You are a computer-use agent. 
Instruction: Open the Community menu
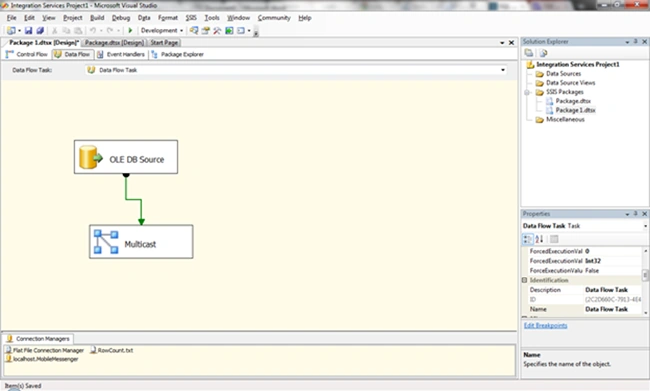click(x=274, y=18)
